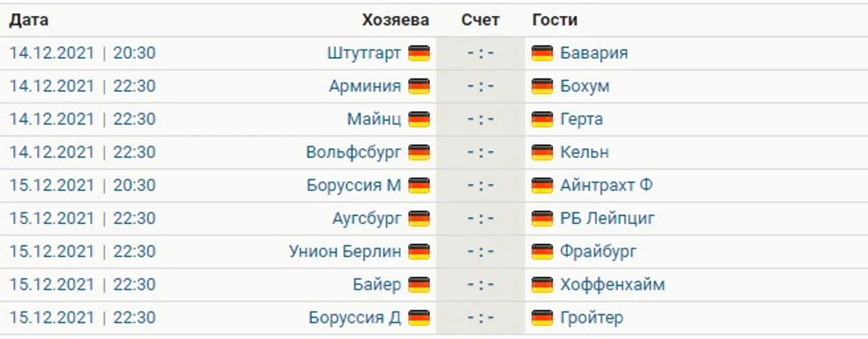Click the Хозяева column header
Viewport: 868px width, 339px height.
pyautogui.click(x=395, y=20)
